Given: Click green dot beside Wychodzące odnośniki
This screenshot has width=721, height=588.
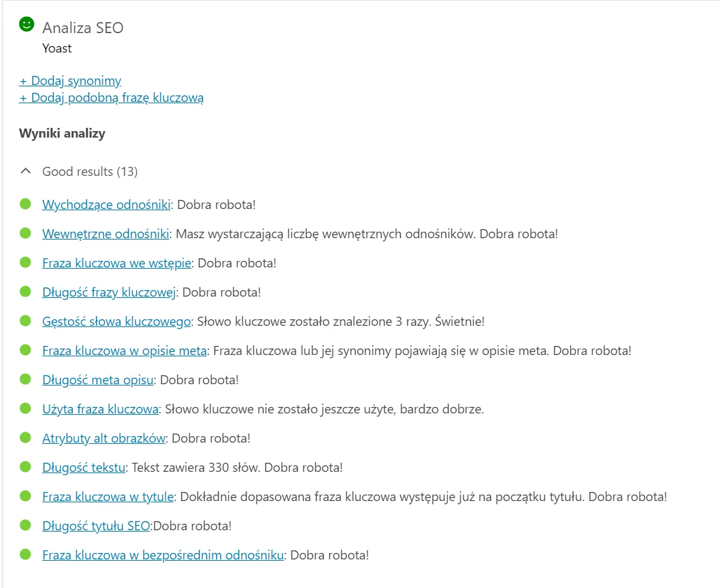Looking at the screenshot, I should point(26,204).
